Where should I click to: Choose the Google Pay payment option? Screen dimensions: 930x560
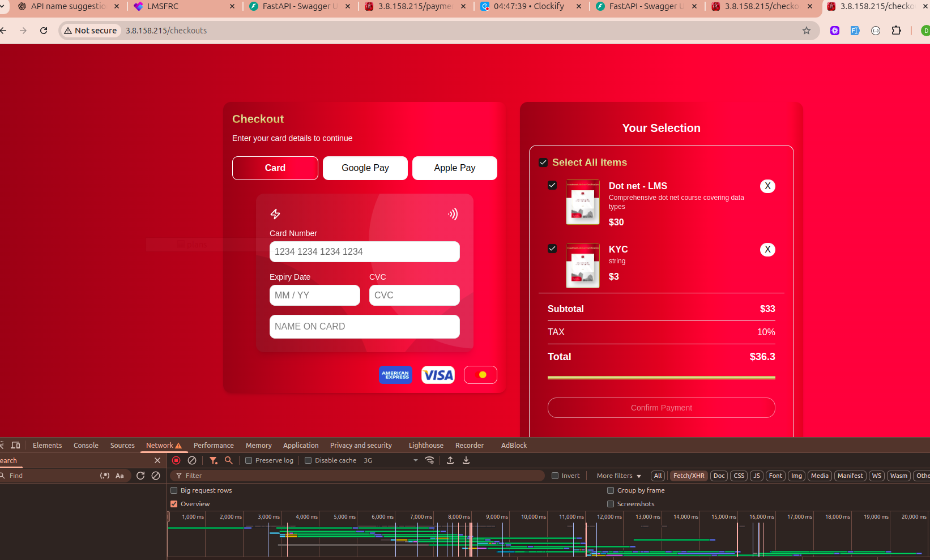click(x=365, y=168)
